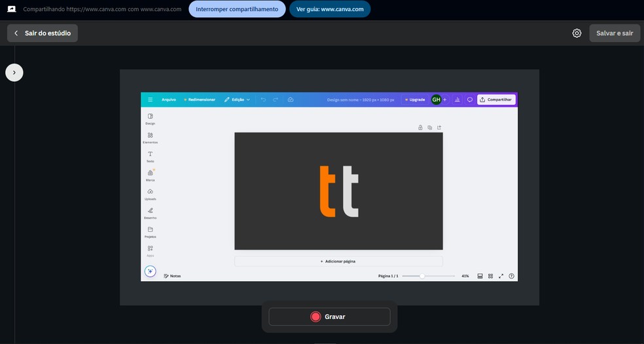Image resolution: width=644 pixels, height=344 pixels.
Task: Open Ver guia: www.canva.com tab
Action: pos(330,9)
